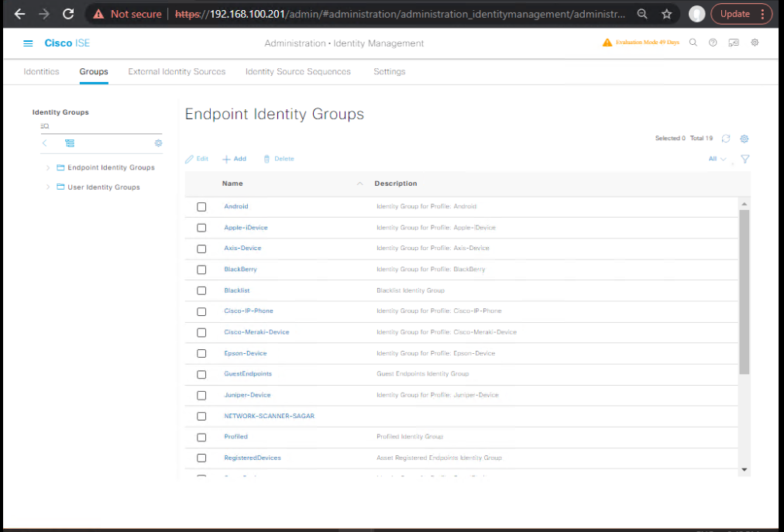Click the browser address bar URL

point(400,14)
